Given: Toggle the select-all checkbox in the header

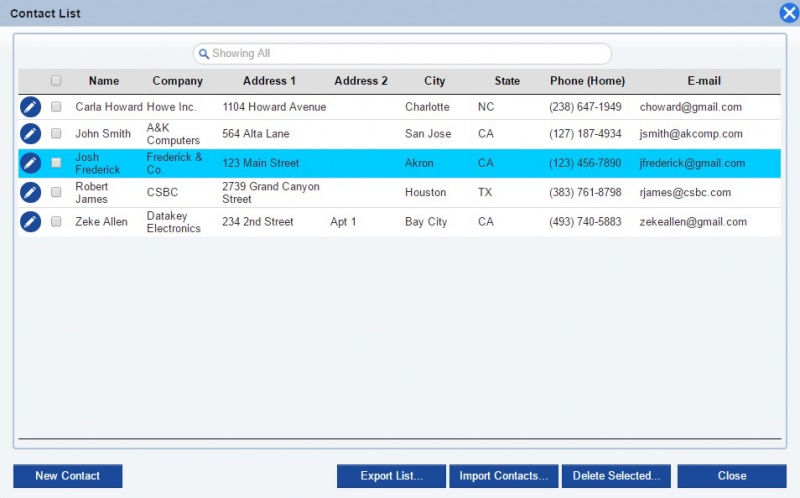Looking at the screenshot, I should [56, 81].
